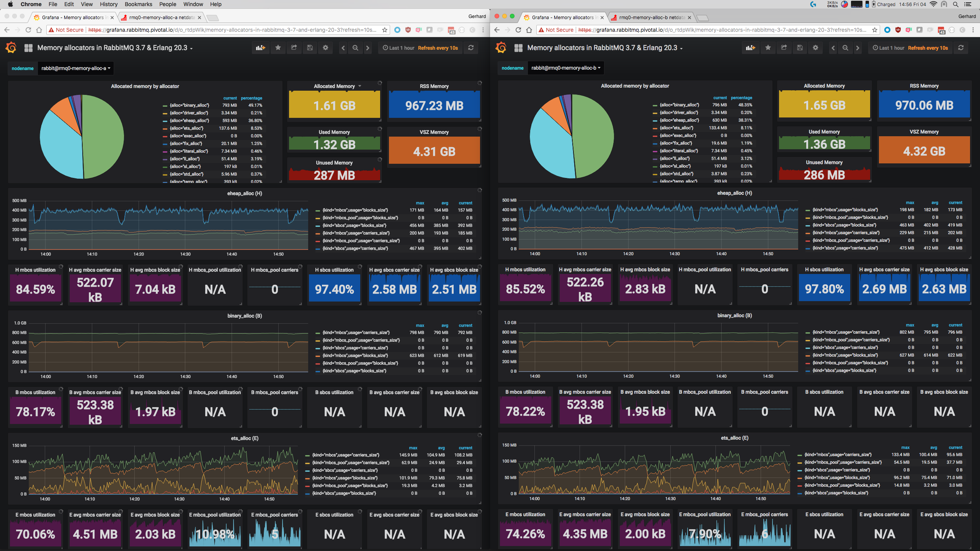Click the Grafana logo in left window
Image resolution: width=980 pixels, height=551 pixels.
[x=11, y=48]
